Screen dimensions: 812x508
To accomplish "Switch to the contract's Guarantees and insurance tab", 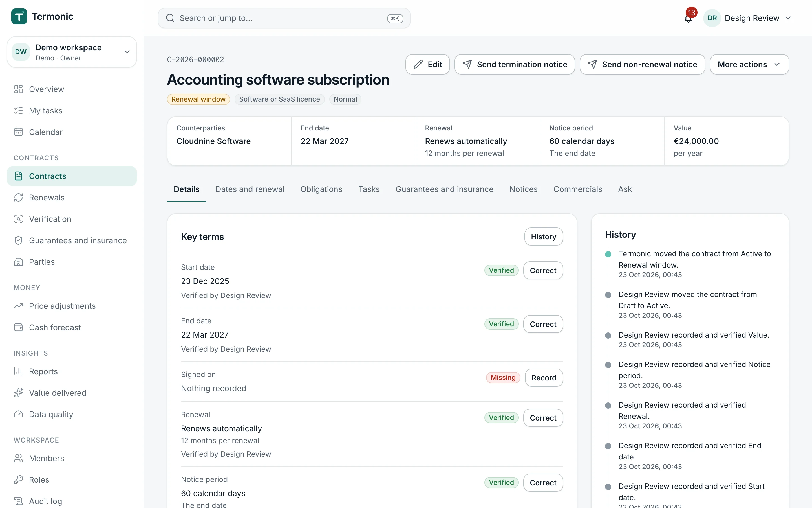I will pyautogui.click(x=444, y=189).
